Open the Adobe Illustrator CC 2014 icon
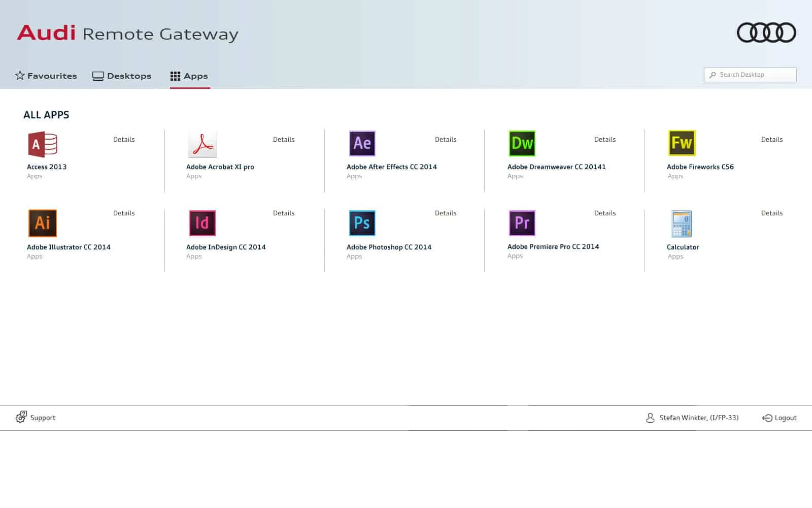The image size is (812, 508). [x=43, y=223]
